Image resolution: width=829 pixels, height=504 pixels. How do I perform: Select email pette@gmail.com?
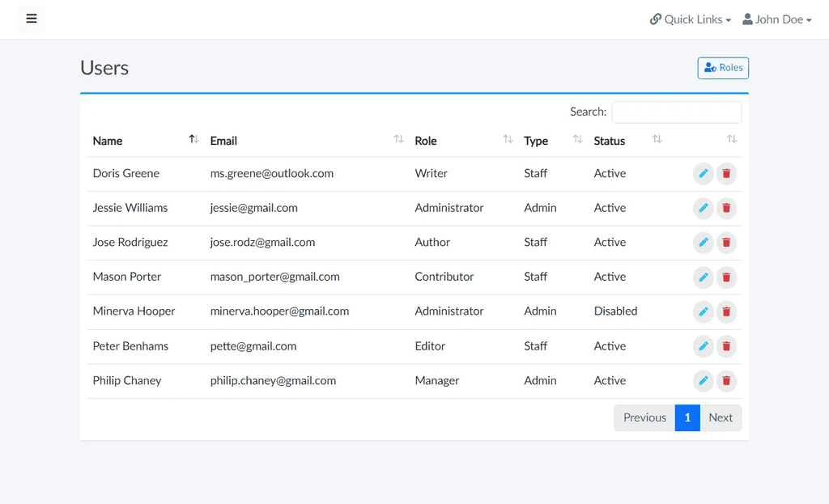click(x=253, y=346)
